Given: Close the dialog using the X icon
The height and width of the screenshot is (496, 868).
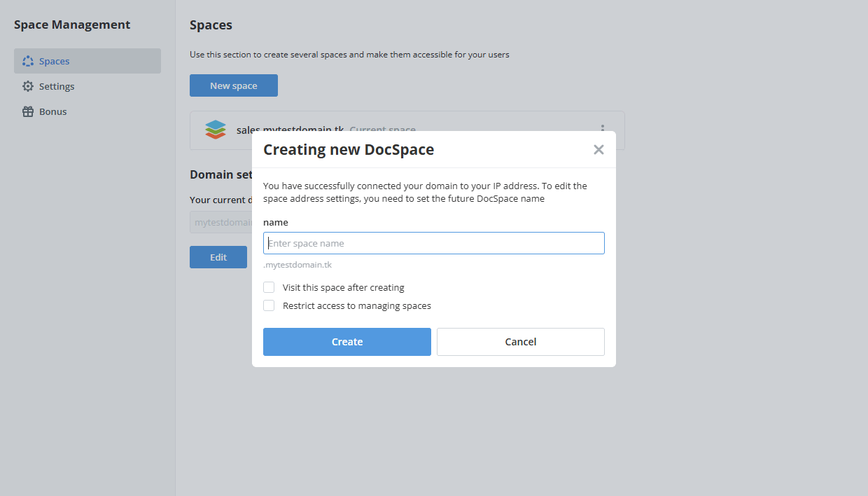Looking at the screenshot, I should tap(598, 149).
